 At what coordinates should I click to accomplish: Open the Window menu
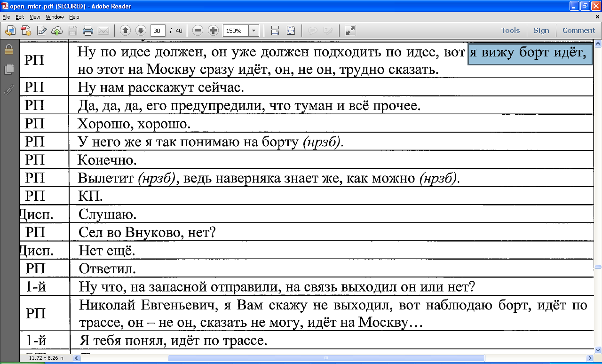(x=55, y=17)
